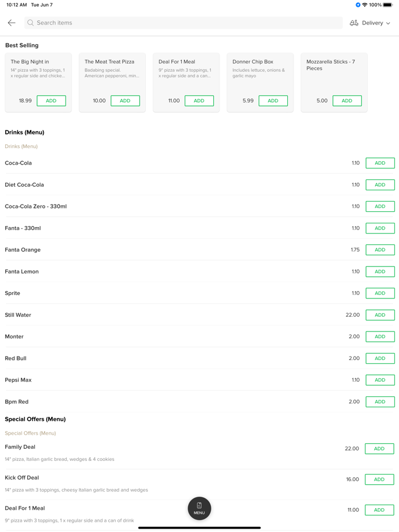
Task: Select the Special Offers (Menu) subcategory label
Action: click(30, 433)
